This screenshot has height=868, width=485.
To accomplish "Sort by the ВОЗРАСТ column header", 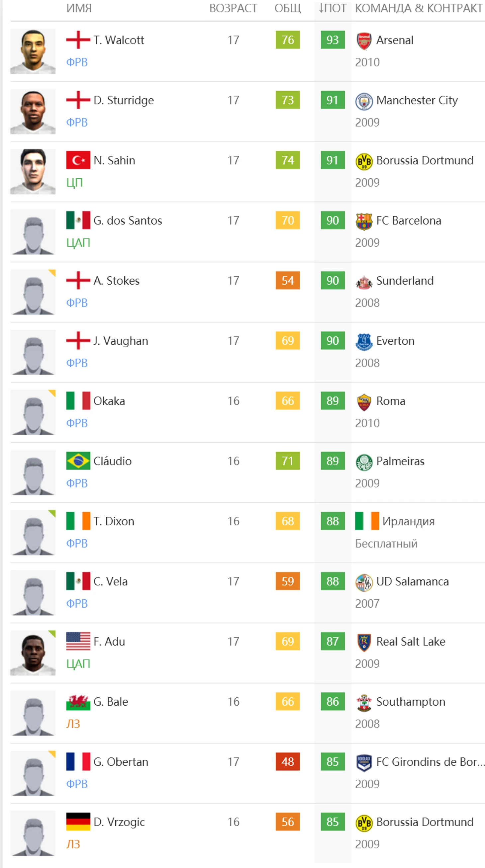I will click(233, 8).
